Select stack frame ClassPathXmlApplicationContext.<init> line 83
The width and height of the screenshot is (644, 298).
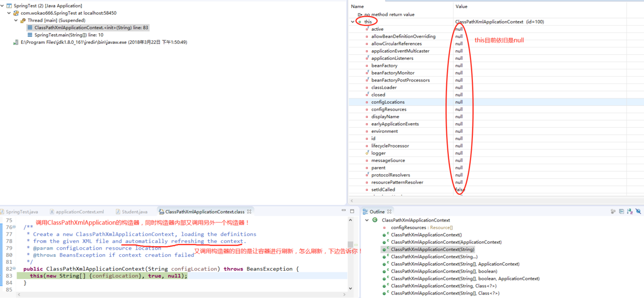point(88,28)
